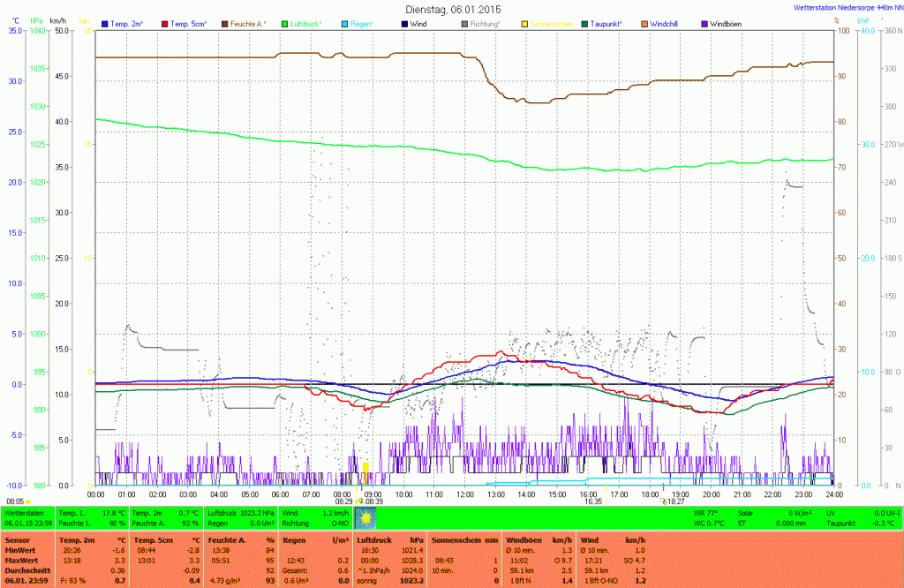Screen dimensions: 904x588
Task: Click the red Temp. 5cm legend square
Action: pos(166,23)
